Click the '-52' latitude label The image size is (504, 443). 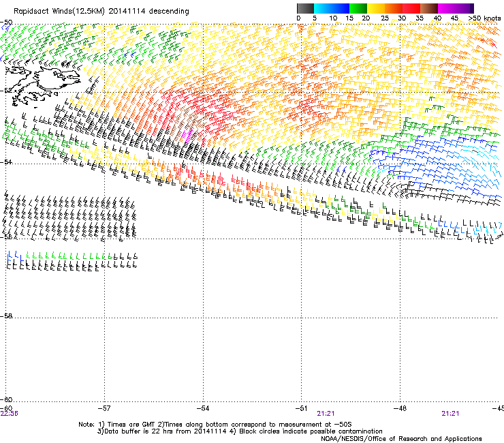6,91
